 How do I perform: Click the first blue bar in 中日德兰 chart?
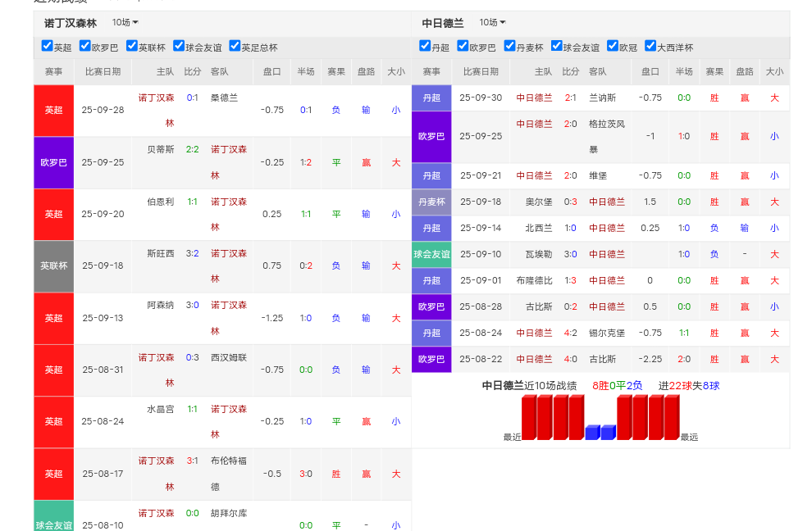592,433
